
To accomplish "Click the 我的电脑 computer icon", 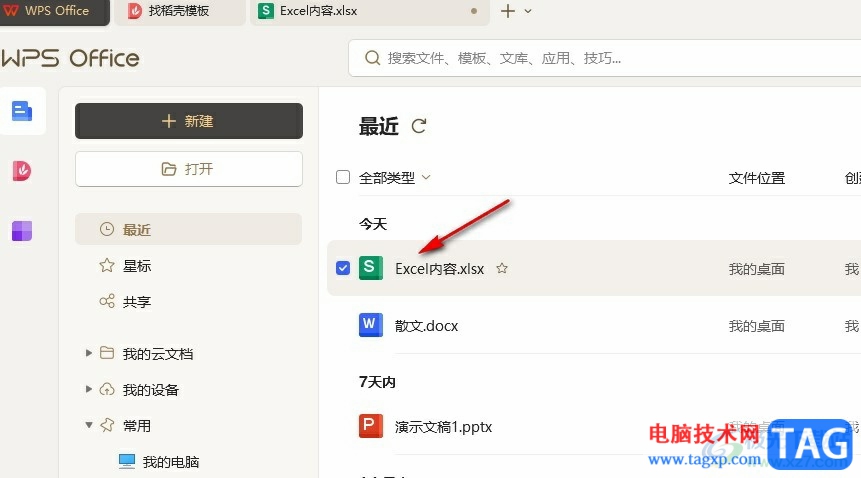I will (x=127, y=461).
